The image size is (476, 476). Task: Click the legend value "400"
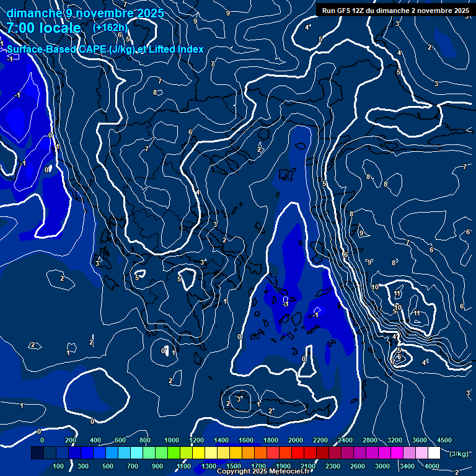click(95, 440)
